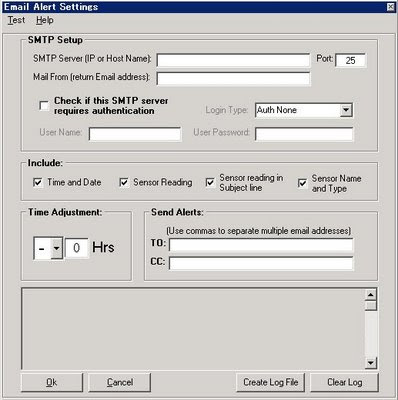Viewport: 398px width, 400px height.
Task: Click the log scrollbar down arrow
Action: pos(371,363)
